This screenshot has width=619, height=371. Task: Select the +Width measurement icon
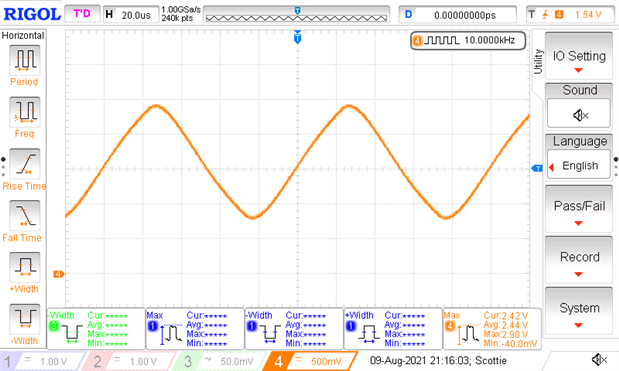[24, 267]
